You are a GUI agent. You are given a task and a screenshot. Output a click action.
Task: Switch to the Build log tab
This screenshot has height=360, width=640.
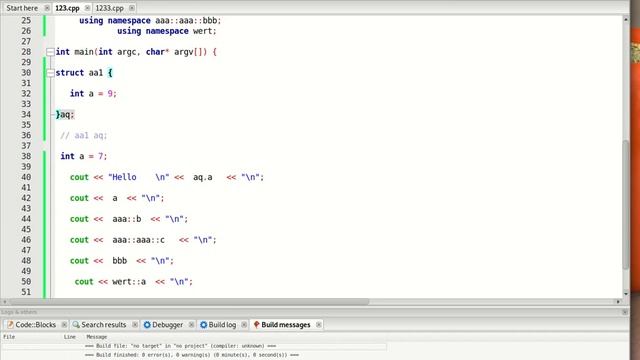pos(222,324)
